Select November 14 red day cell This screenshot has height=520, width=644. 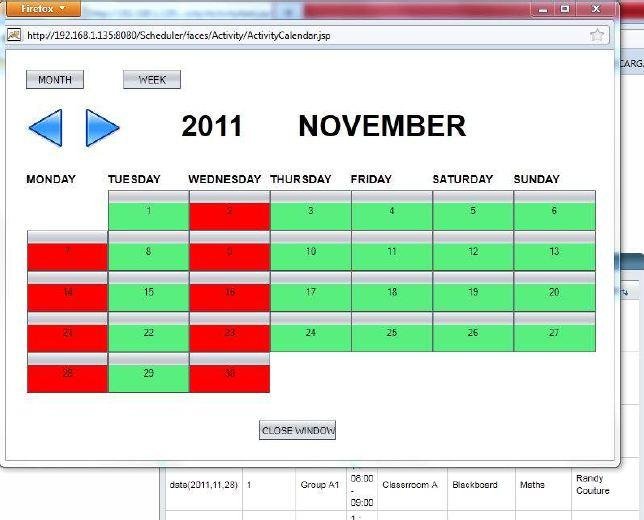67,292
